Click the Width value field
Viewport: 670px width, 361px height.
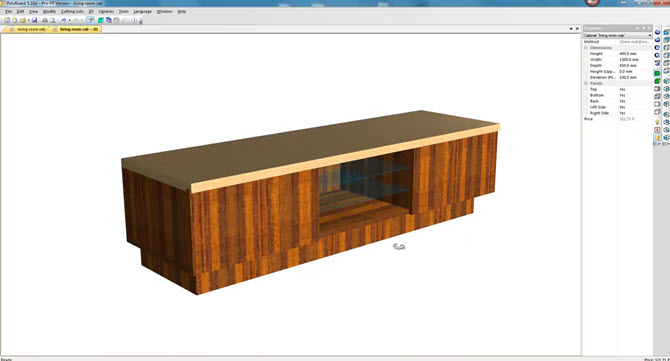[x=635, y=60]
